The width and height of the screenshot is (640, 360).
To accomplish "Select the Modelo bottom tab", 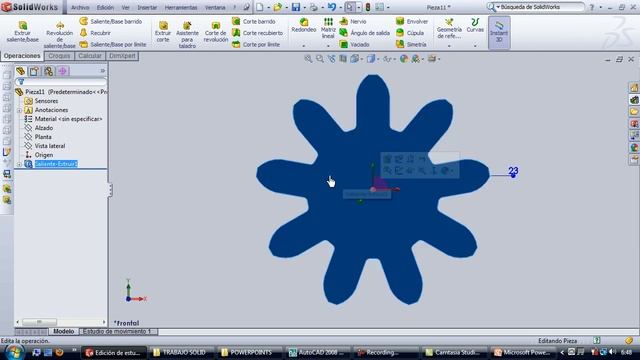I will (x=64, y=331).
